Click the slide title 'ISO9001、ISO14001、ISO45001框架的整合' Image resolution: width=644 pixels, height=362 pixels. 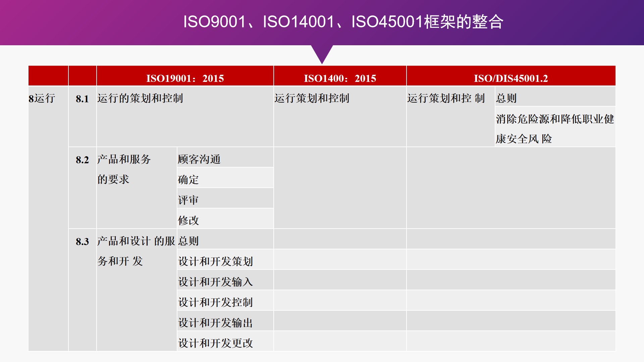coord(343,22)
